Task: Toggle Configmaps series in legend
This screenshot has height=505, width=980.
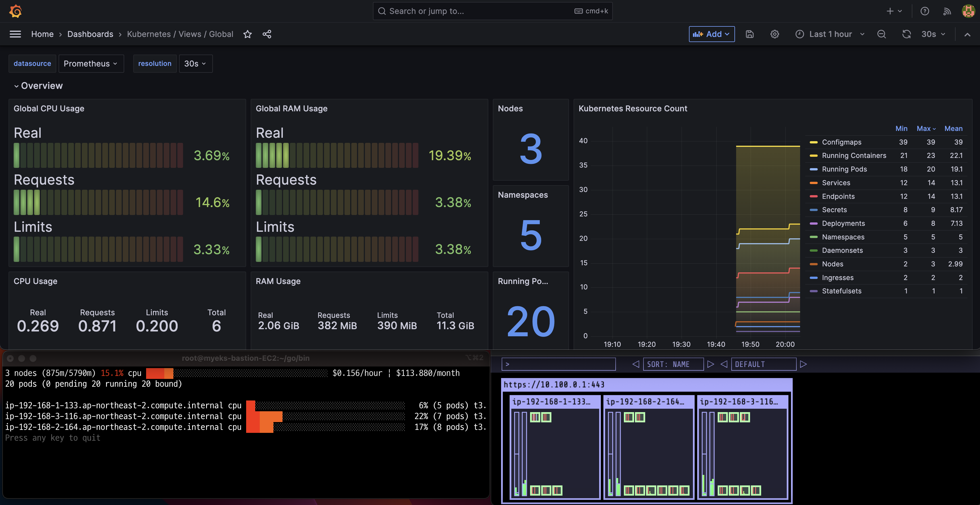Action: [x=842, y=142]
